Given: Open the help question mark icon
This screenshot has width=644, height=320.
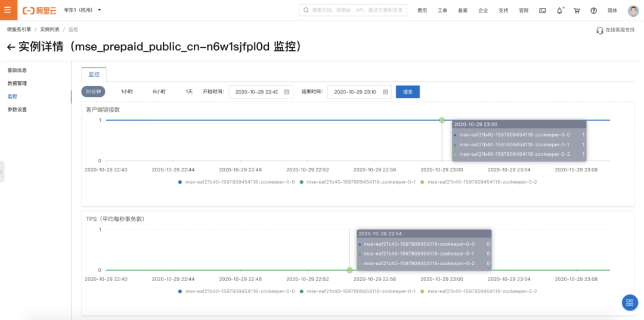Looking at the screenshot, I should (593, 11).
